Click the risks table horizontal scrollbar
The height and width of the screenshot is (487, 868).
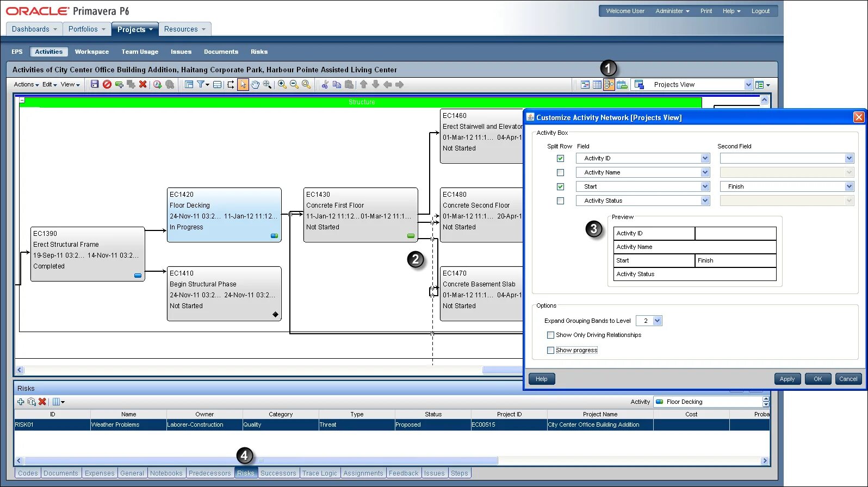(x=261, y=461)
